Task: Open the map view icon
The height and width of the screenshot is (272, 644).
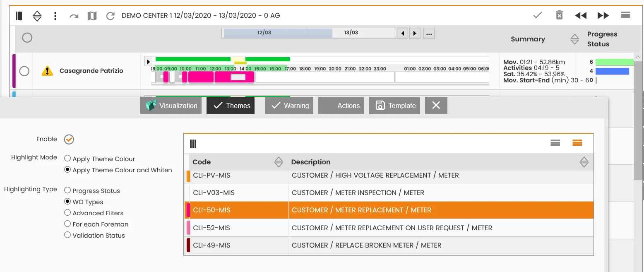Action: click(92, 16)
